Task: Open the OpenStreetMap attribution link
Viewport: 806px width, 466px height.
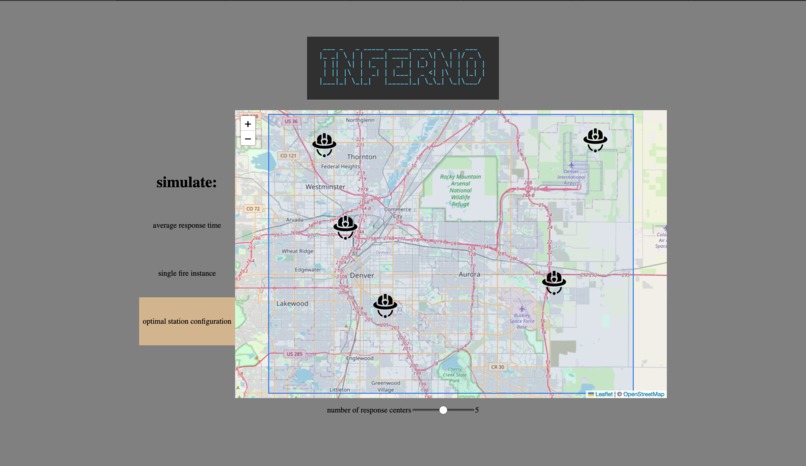Action: pyautogui.click(x=644, y=394)
